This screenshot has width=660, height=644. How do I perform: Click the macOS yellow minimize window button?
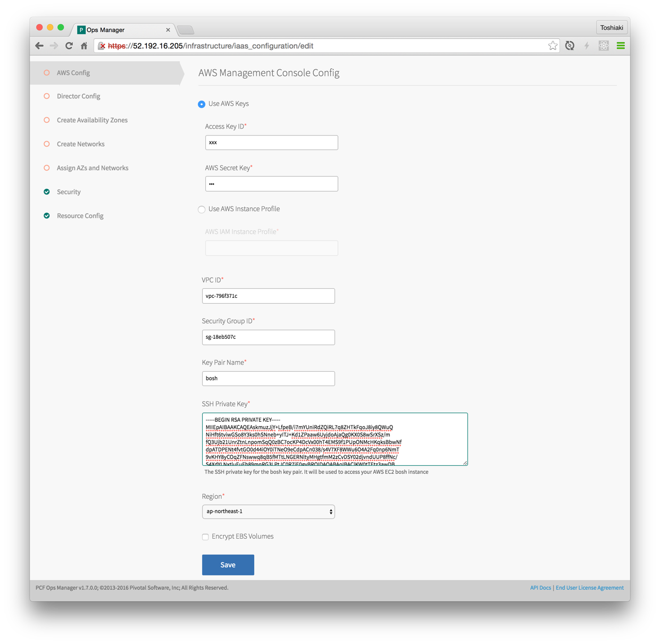tap(50, 27)
